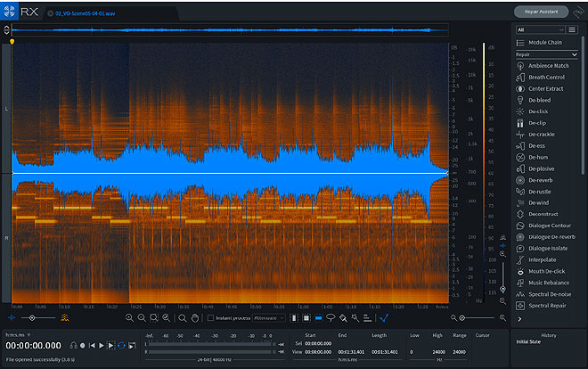Select Initial State in History

tap(528, 341)
